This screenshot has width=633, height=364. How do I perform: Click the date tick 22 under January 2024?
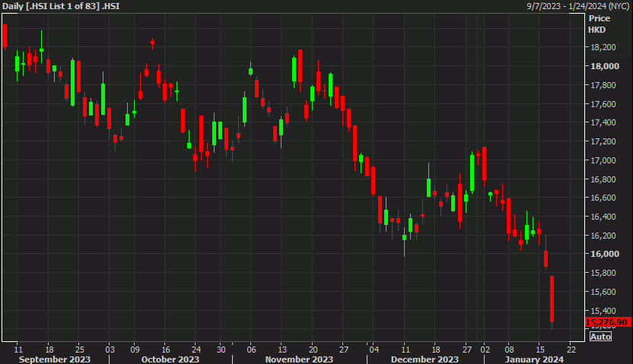[x=571, y=350]
